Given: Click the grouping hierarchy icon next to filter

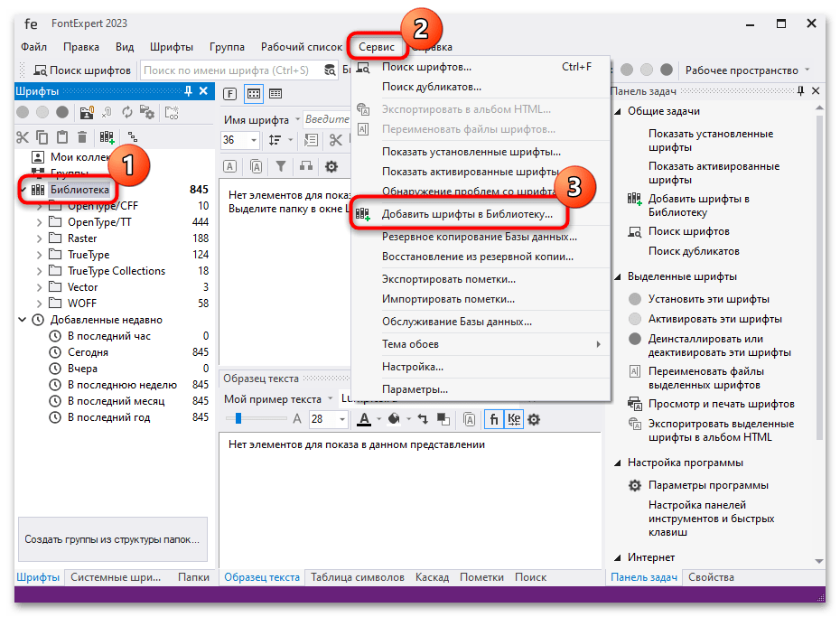Looking at the screenshot, I should coord(306,166).
